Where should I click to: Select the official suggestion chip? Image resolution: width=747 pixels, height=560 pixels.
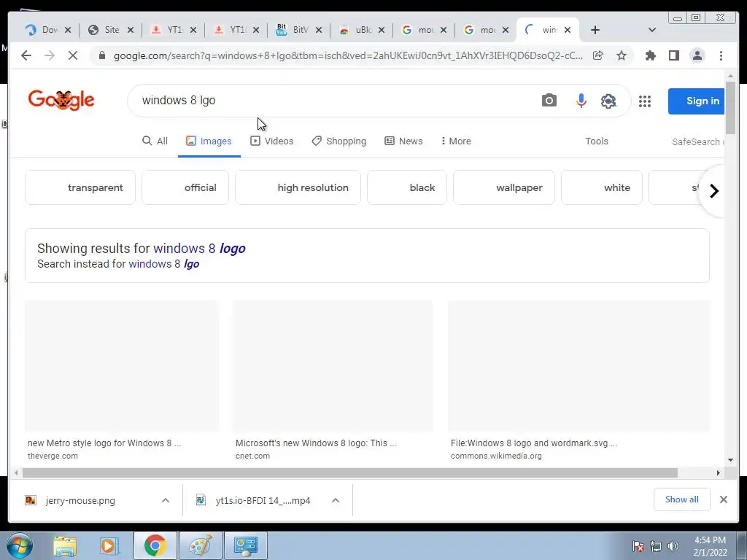pos(185,187)
